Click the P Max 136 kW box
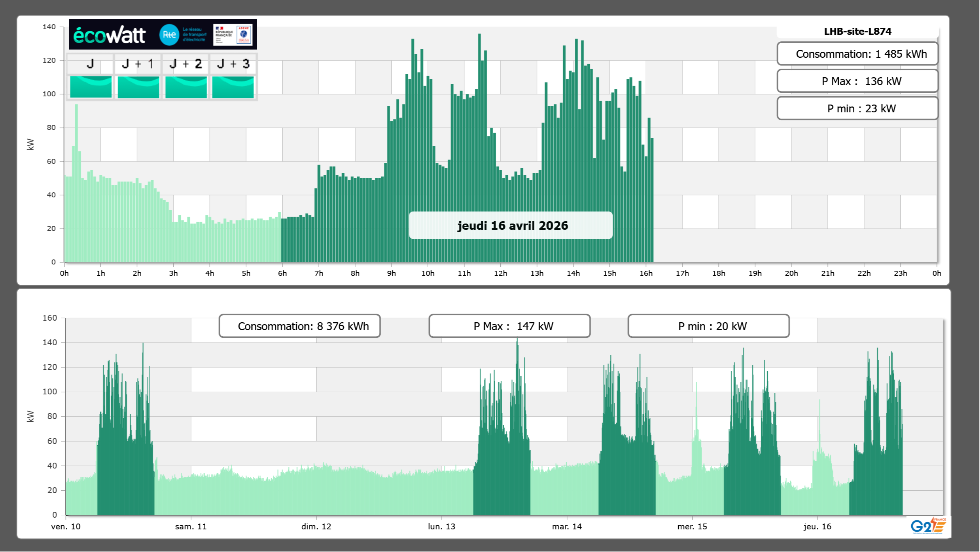 point(857,81)
